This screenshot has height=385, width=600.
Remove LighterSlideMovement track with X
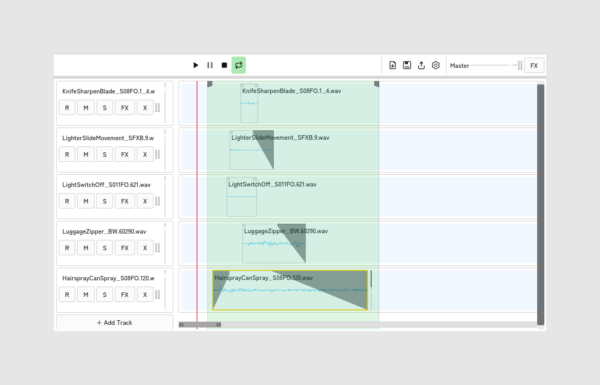coord(145,154)
